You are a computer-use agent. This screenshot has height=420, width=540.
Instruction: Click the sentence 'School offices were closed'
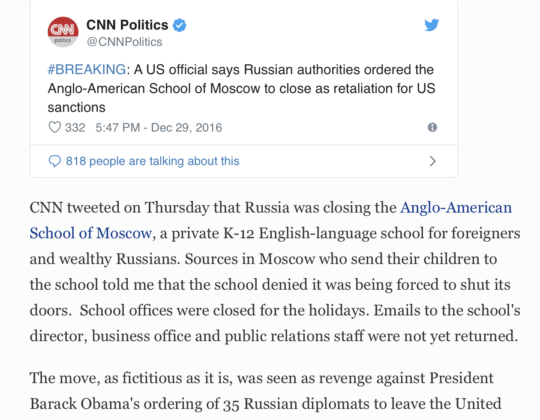tap(224, 310)
